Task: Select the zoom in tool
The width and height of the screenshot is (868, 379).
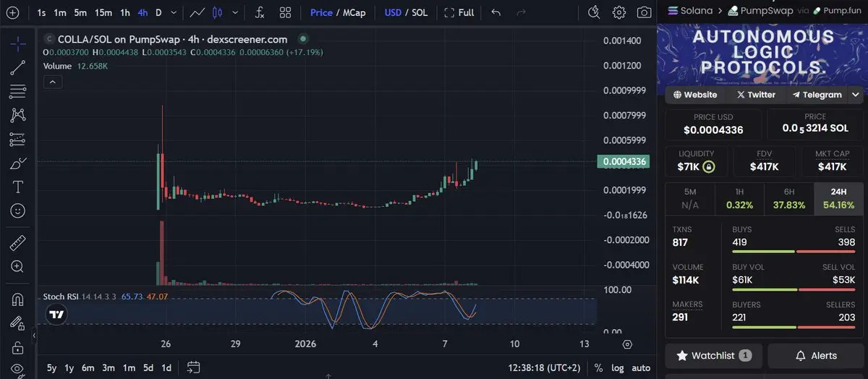Action: pyautogui.click(x=18, y=266)
